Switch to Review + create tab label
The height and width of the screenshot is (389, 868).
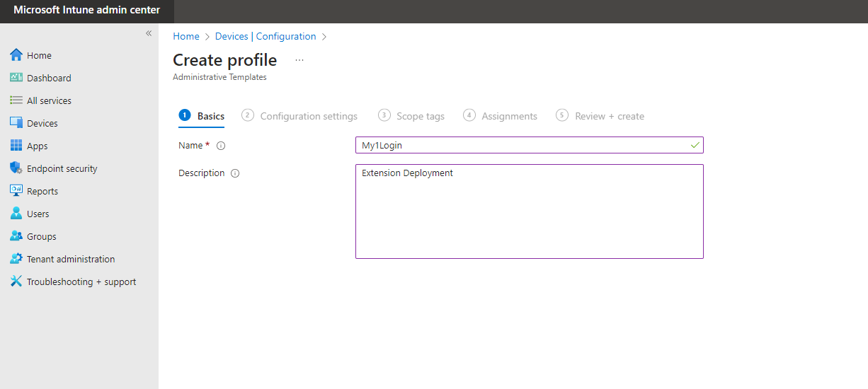click(610, 116)
